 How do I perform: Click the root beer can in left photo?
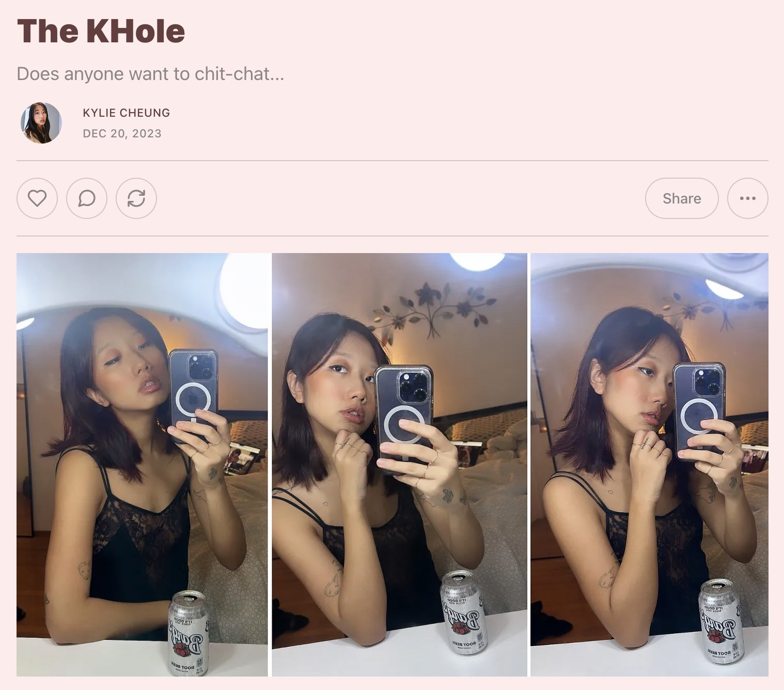pos(189,633)
